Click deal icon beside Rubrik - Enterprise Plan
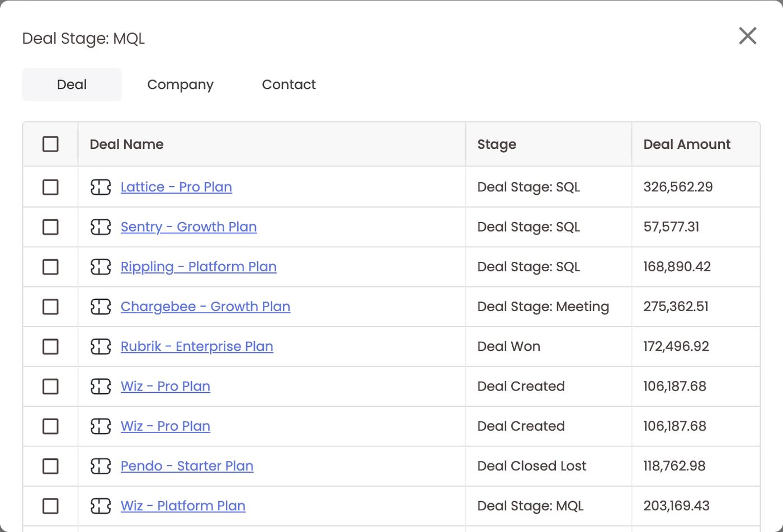 tap(101, 346)
